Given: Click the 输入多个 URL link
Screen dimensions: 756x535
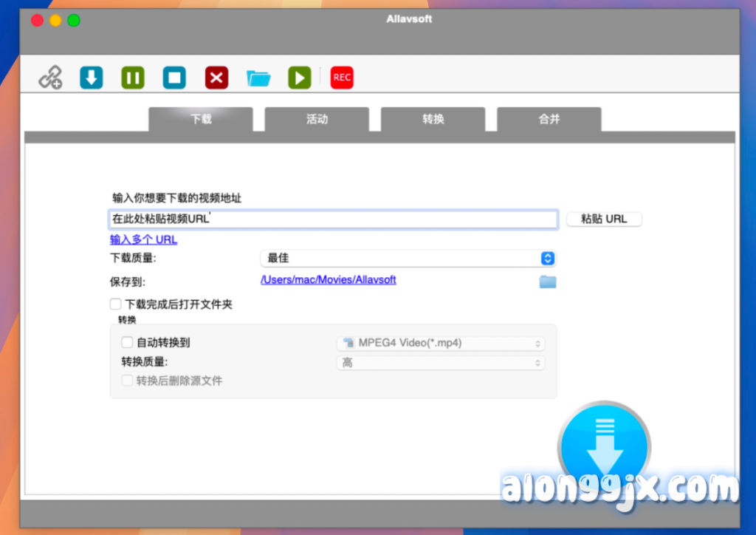Looking at the screenshot, I should pos(144,239).
